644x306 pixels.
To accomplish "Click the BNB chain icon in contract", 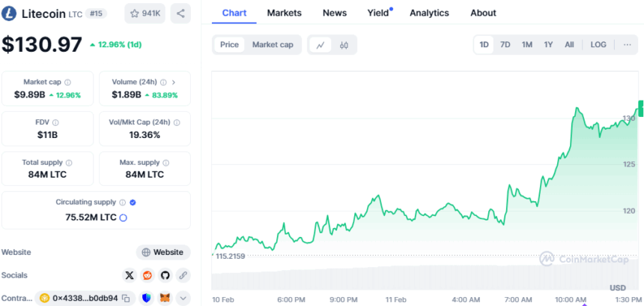I will [44, 298].
